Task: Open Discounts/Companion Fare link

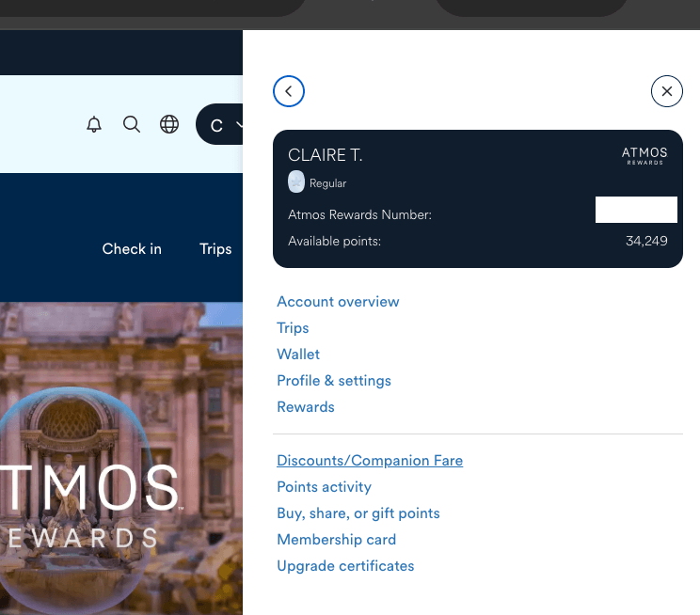Action: click(x=370, y=461)
